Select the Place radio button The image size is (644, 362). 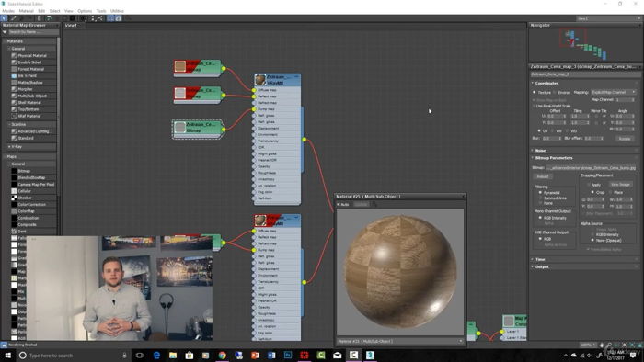(x=611, y=192)
